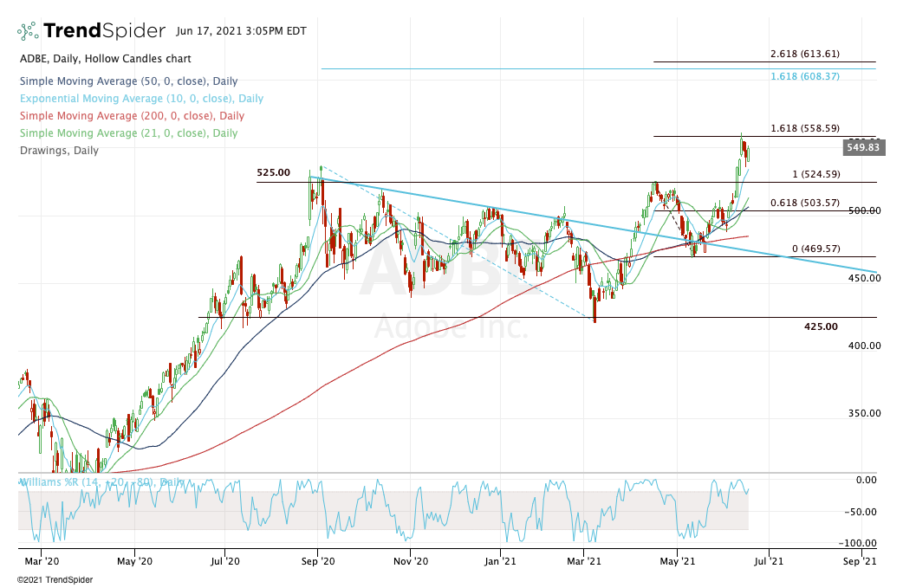Screen dimensions: 903x588
Task: Click the Sep '20 date axis label
Action: click(317, 561)
